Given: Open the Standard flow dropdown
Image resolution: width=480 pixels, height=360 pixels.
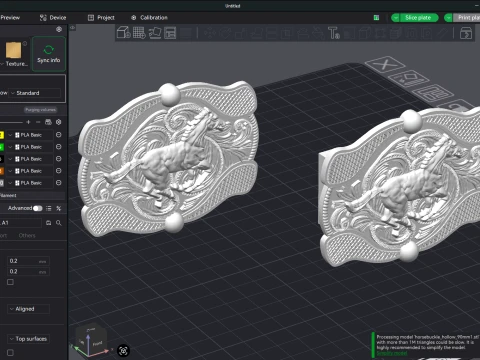Looking at the screenshot, I should (35, 93).
